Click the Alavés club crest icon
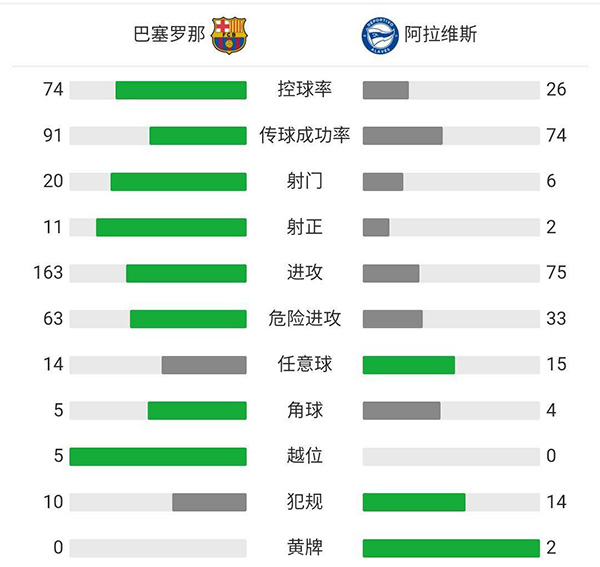The image size is (600, 567). [x=379, y=35]
